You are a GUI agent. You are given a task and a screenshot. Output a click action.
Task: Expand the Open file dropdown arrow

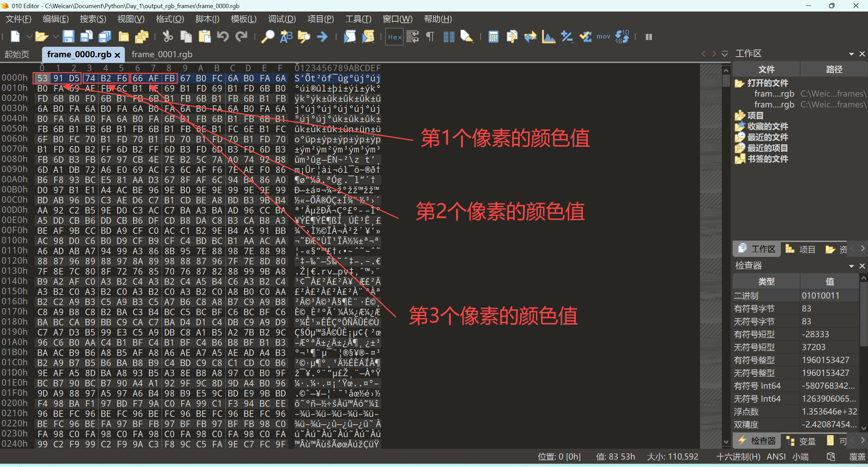tap(56, 37)
